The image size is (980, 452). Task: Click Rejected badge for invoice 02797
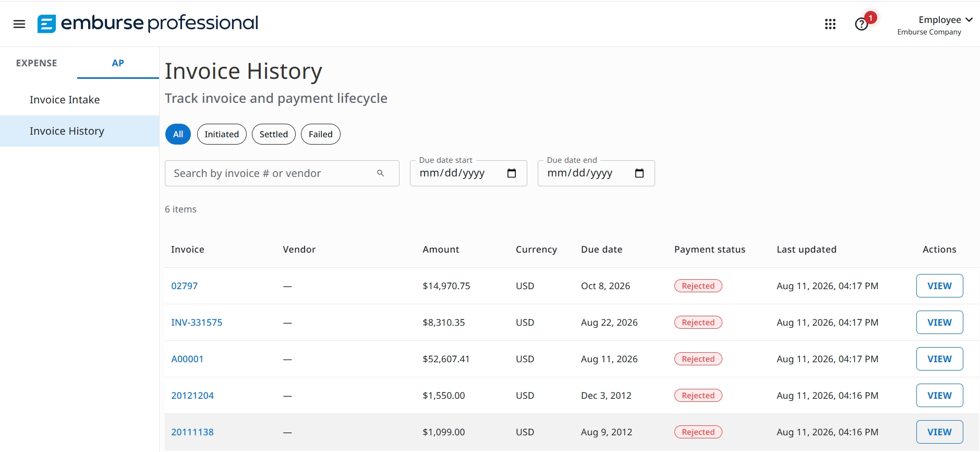pyautogui.click(x=698, y=286)
